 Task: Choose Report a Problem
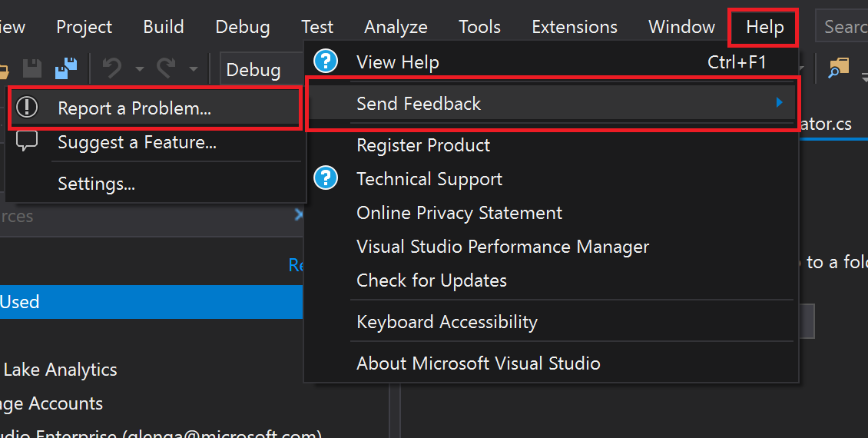(x=155, y=108)
